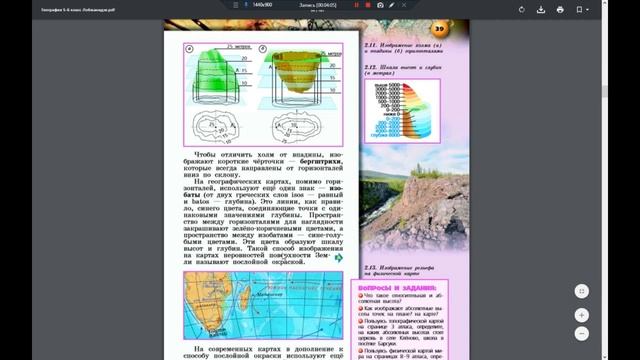Close the recording toolbar

pyautogui.click(x=404, y=5)
